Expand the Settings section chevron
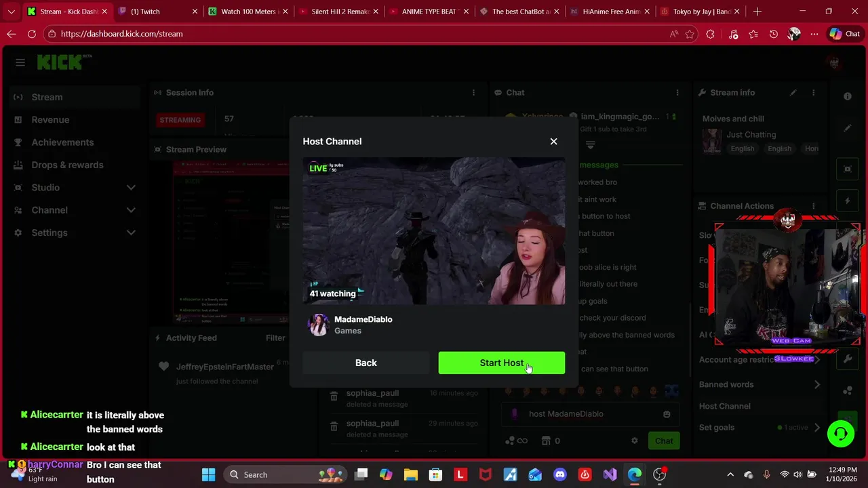 coord(131,232)
